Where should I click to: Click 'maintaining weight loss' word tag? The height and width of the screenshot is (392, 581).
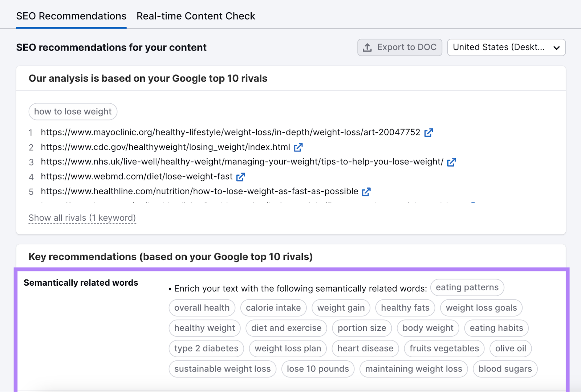click(x=414, y=369)
